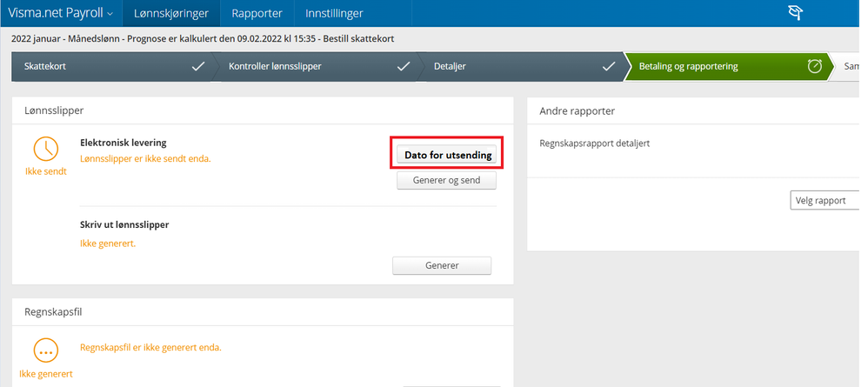Screen dimensions: 868x387
Task: Select the Betaling og rapportering step
Action: [728, 66]
